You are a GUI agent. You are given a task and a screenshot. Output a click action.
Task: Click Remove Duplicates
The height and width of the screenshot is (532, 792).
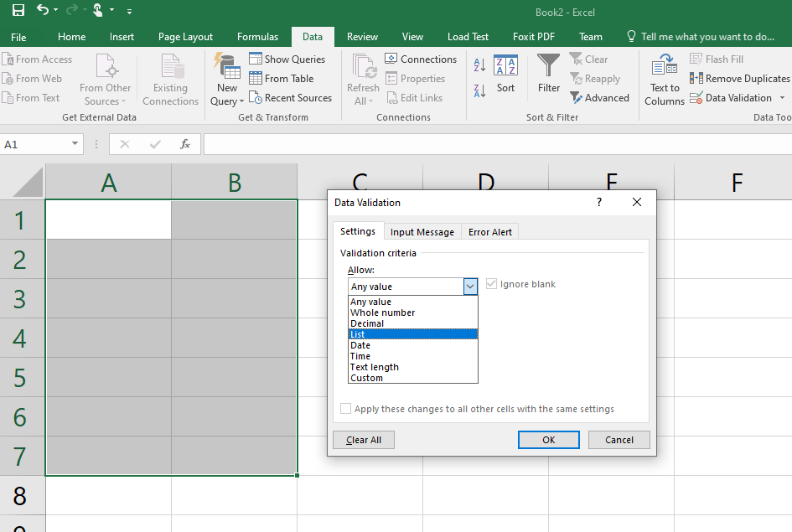(739, 78)
